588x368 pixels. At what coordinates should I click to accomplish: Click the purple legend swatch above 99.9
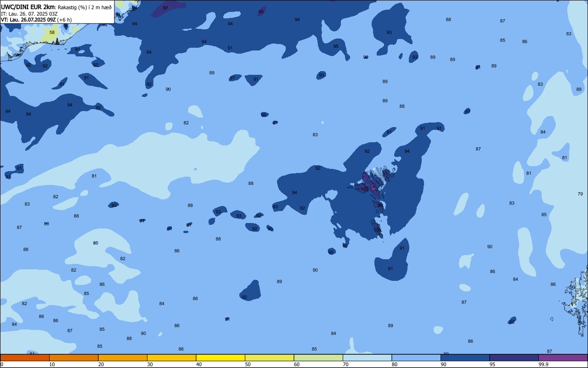pos(563,357)
